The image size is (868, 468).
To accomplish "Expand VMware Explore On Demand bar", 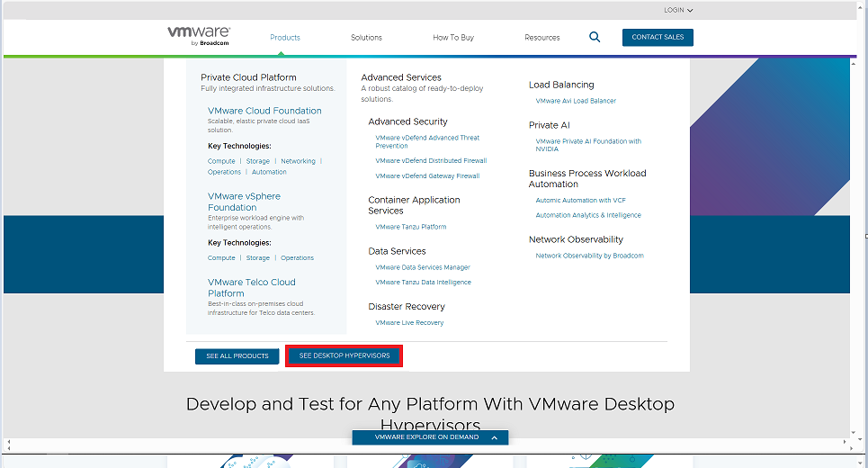I will pos(430,437).
